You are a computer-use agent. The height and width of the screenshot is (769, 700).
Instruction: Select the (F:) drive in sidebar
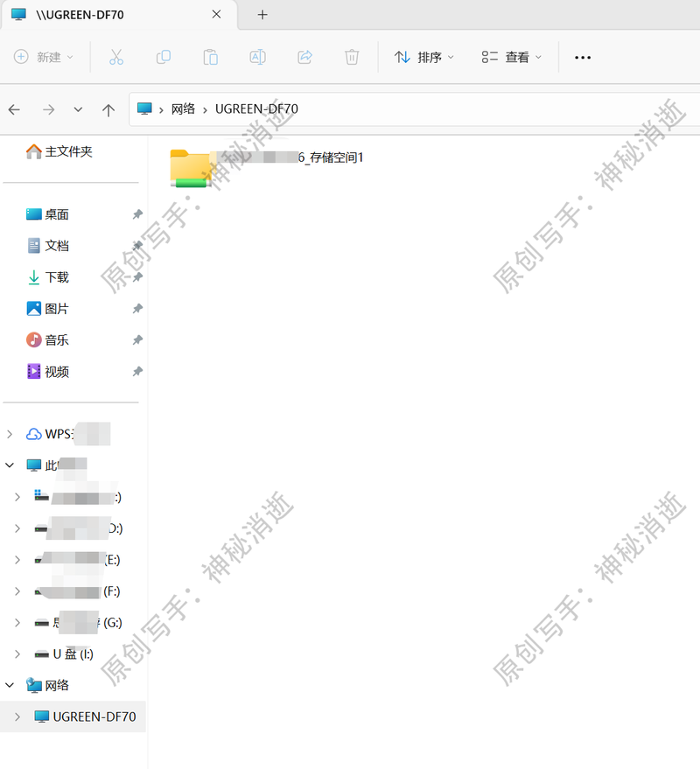[x=78, y=591]
